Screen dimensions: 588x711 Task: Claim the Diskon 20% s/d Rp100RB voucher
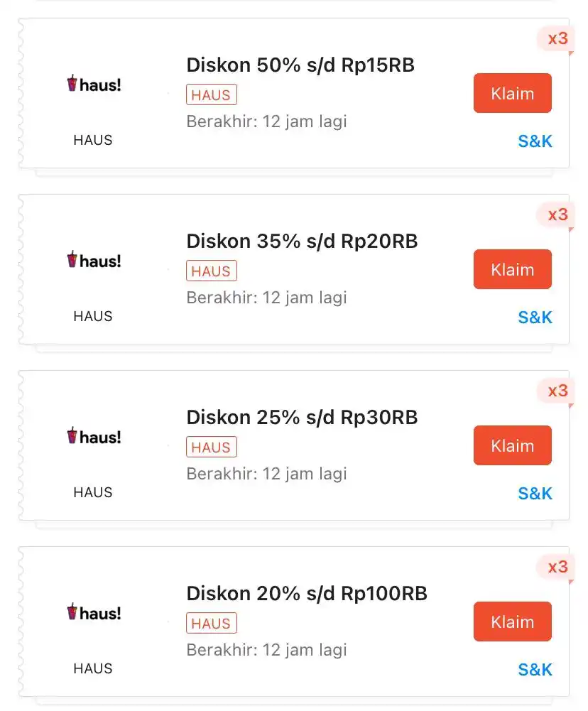512,622
